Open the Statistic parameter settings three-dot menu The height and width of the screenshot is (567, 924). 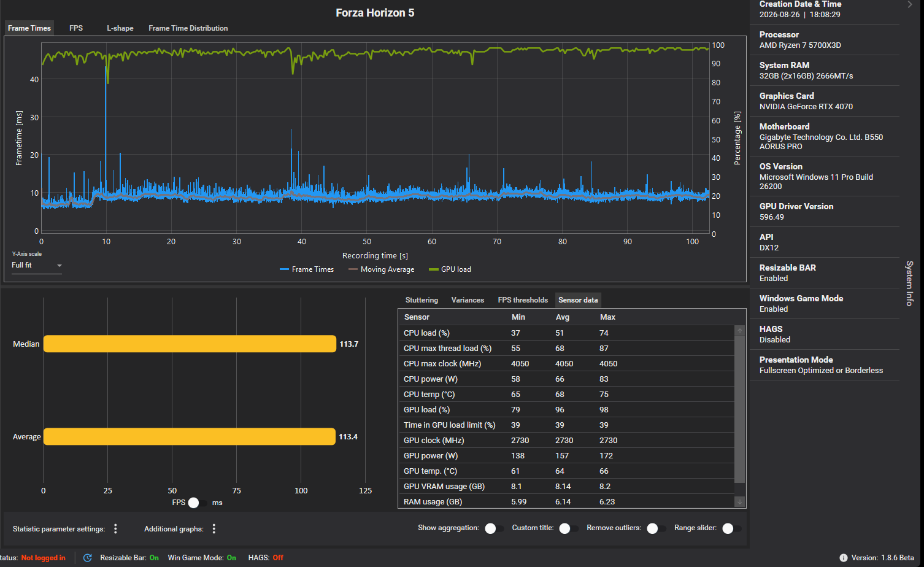[x=115, y=529]
